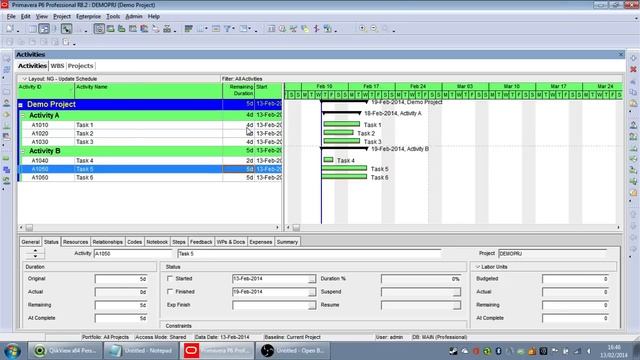Click the Gantt chart horizontal scrollbar thumb

point(296,228)
